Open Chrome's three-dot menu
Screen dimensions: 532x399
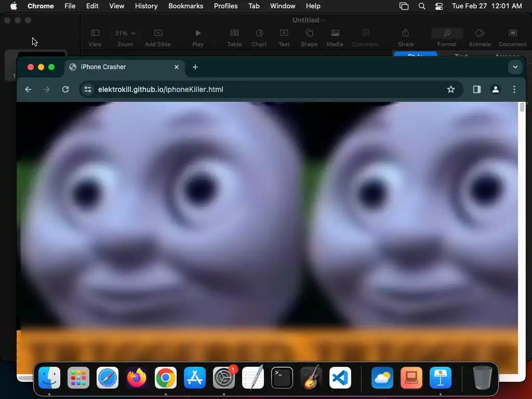click(x=514, y=89)
